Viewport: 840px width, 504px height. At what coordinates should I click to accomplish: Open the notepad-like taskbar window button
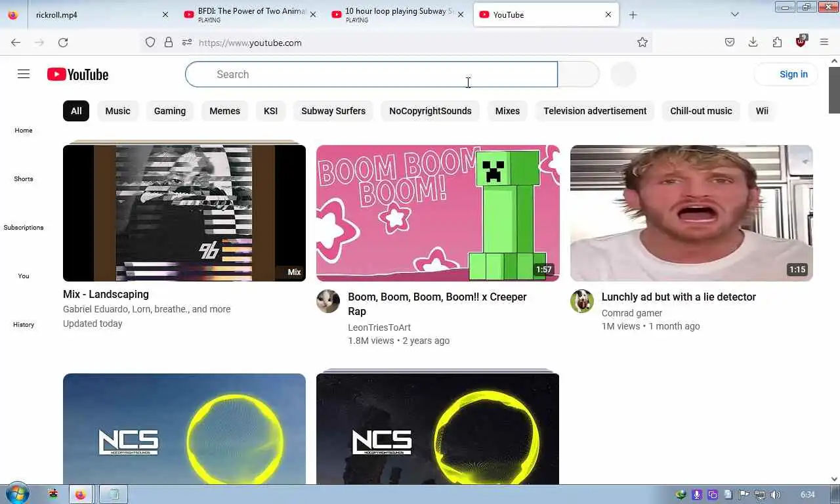coord(114,494)
